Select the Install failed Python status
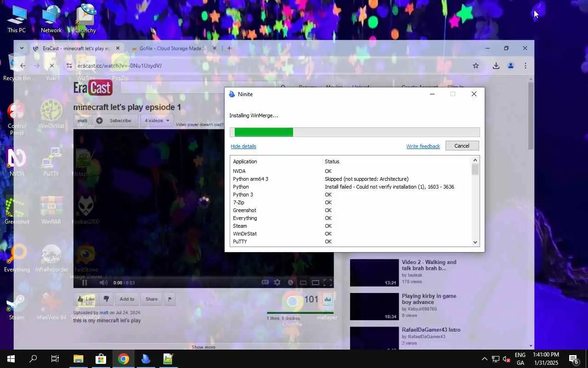Viewport: 588px width, 368px height. point(390,187)
